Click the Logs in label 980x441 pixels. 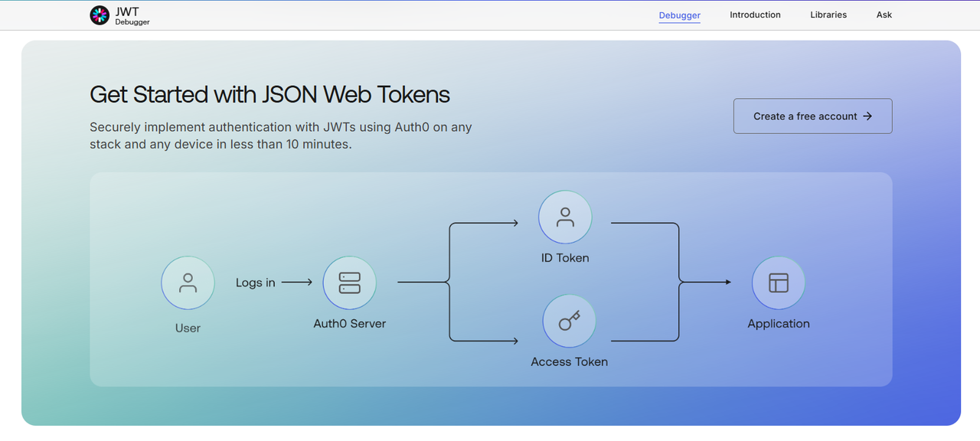tap(255, 283)
